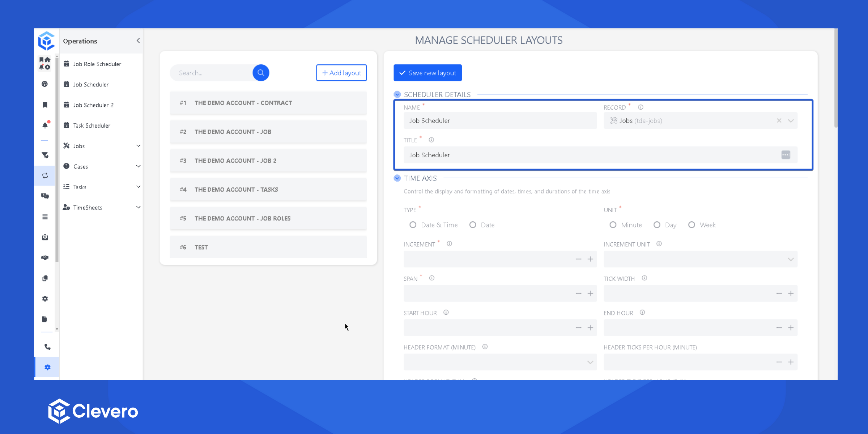Click the search magnifier button
The height and width of the screenshot is (434, 868).
point(261,73)
